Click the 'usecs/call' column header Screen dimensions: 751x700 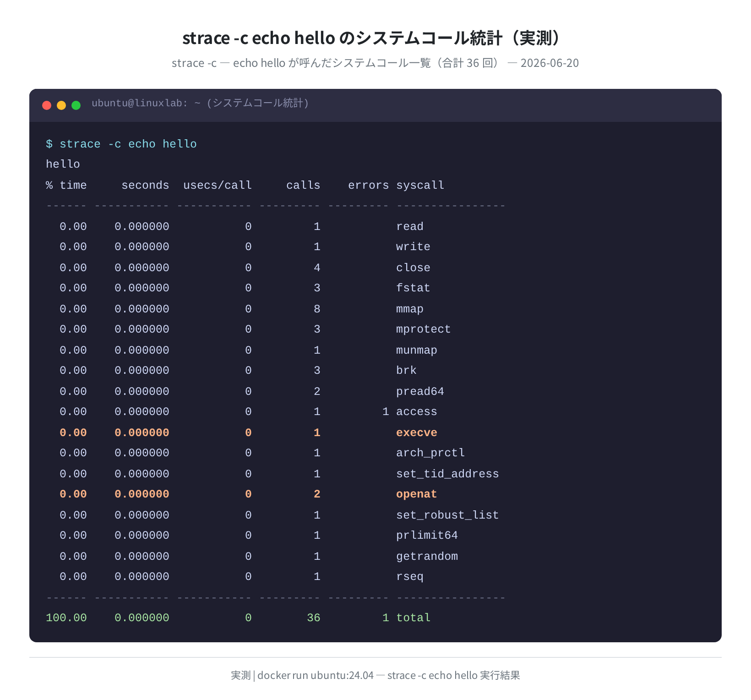(x=218, y=185)
